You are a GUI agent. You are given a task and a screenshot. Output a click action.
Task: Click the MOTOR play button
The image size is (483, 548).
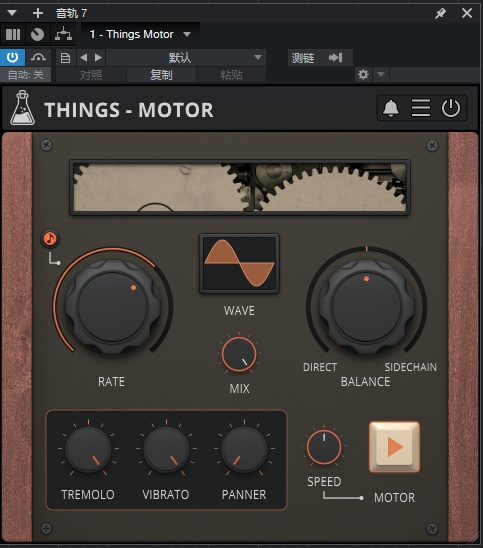395,447
